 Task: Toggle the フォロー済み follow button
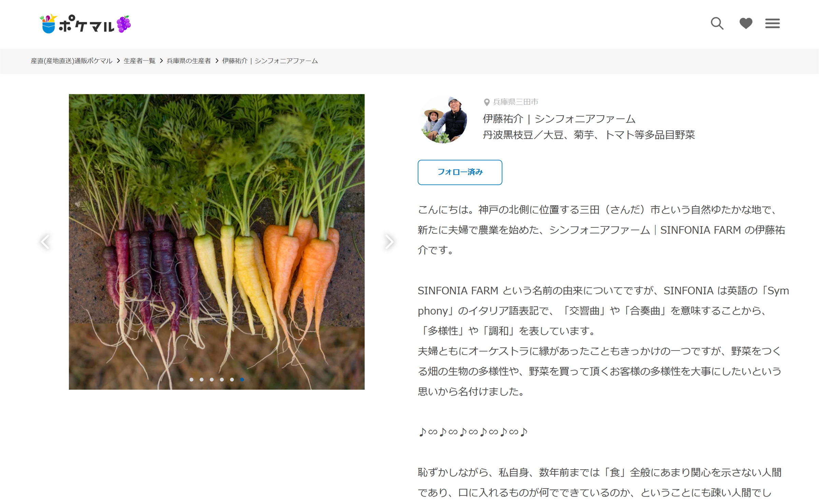[x=460, y=172]
